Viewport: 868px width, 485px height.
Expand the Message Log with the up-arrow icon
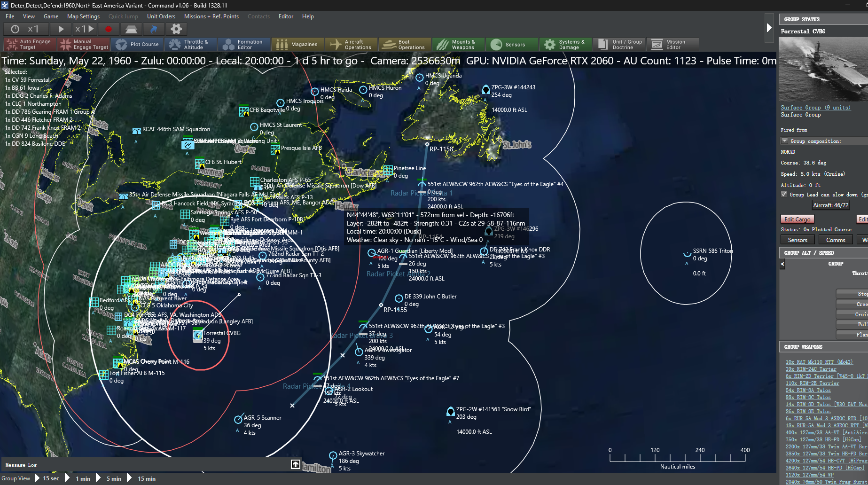tap(295, 464)
